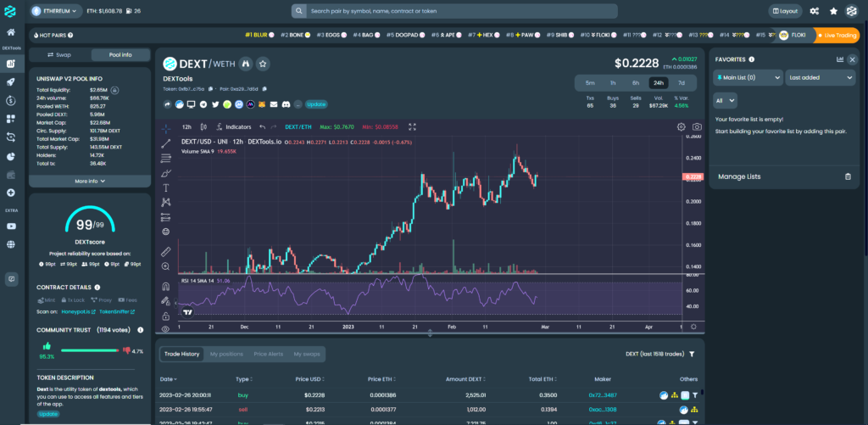Switch to the Pool info tab
The width and height of the screenshot is (868, 425).
pyautogui.click(x=120, y=55)
